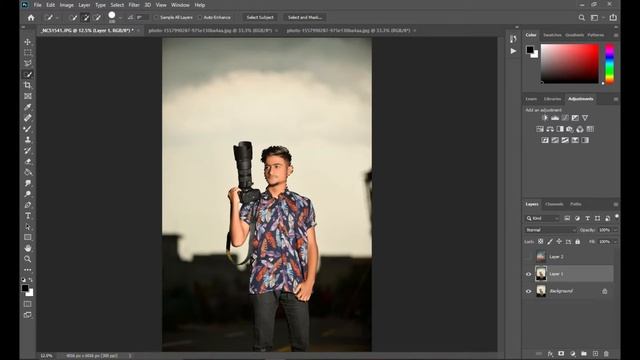Add a Brightness/Contrast adjustment
640x360 pixels.
click(x=545, y=118)
